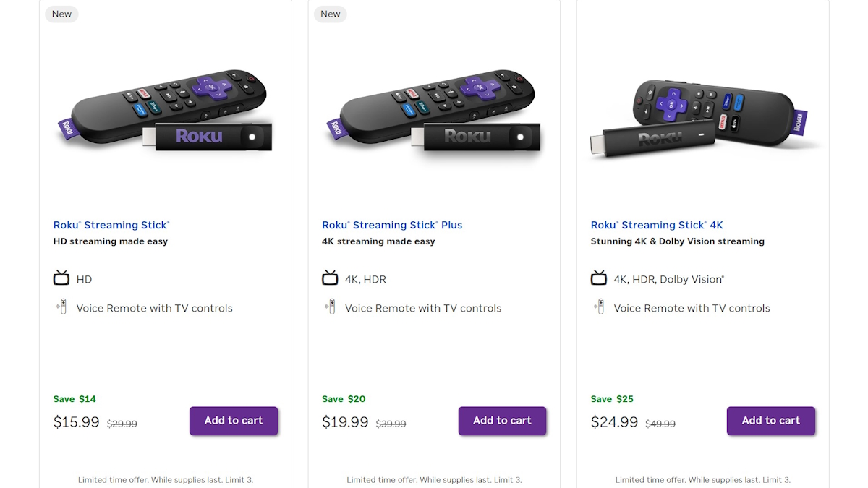Click the Save $25 label on Streaming Stick 4K
This screenshot has width=868, height=488.
pyautogui.click(x=612, y=398)
